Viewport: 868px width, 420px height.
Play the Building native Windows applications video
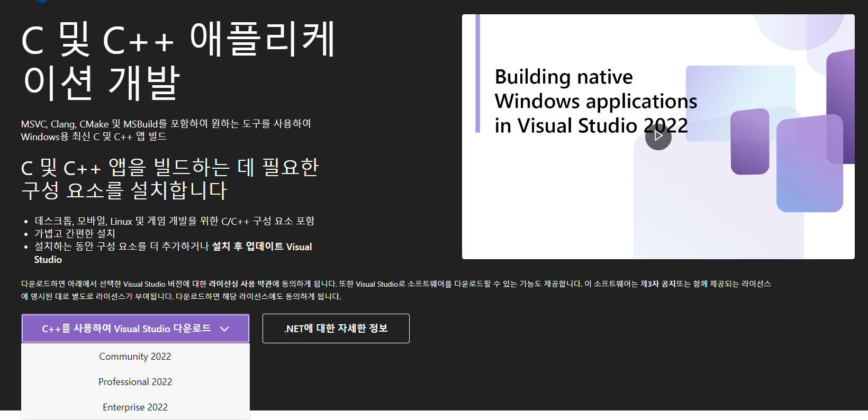pos(658,136)
